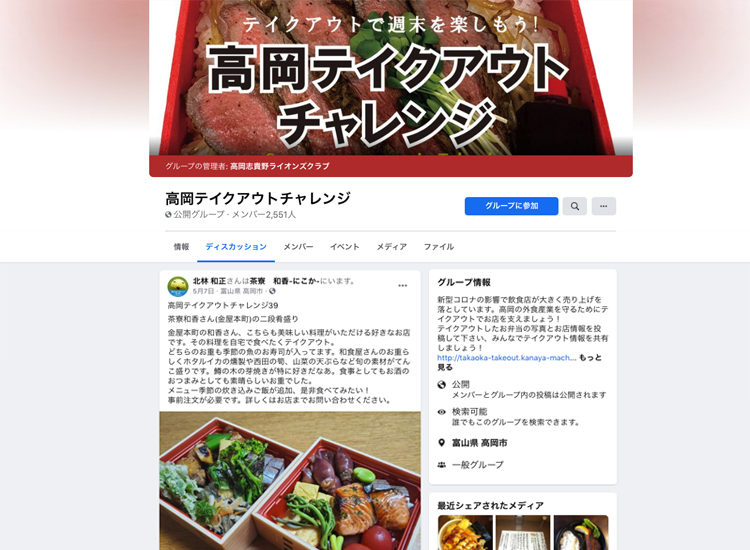
Task: Open the メンバー tab
Action: pos(298,247)
